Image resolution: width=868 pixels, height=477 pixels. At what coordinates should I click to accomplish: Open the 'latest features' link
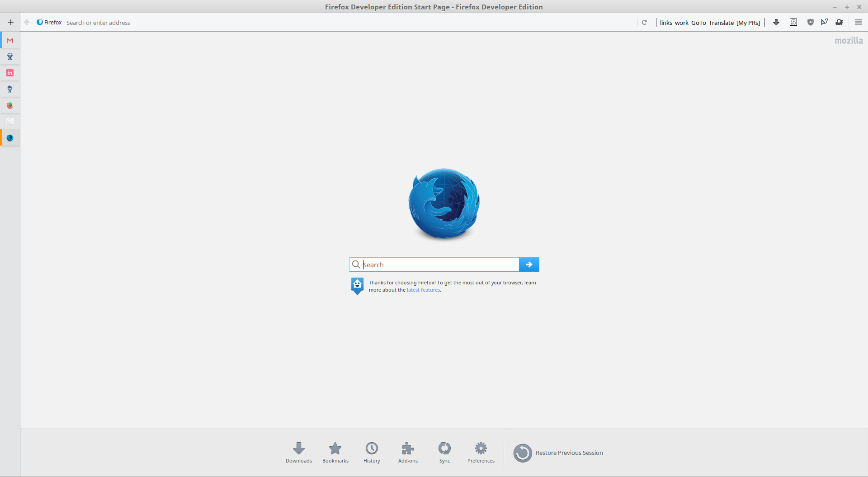[x=423, y=290]
